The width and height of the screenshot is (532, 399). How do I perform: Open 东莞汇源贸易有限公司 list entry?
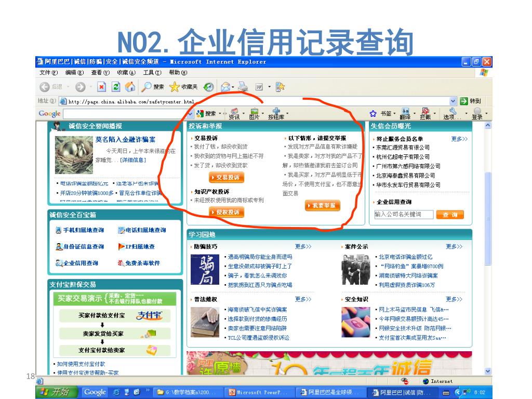coord(403,148)
